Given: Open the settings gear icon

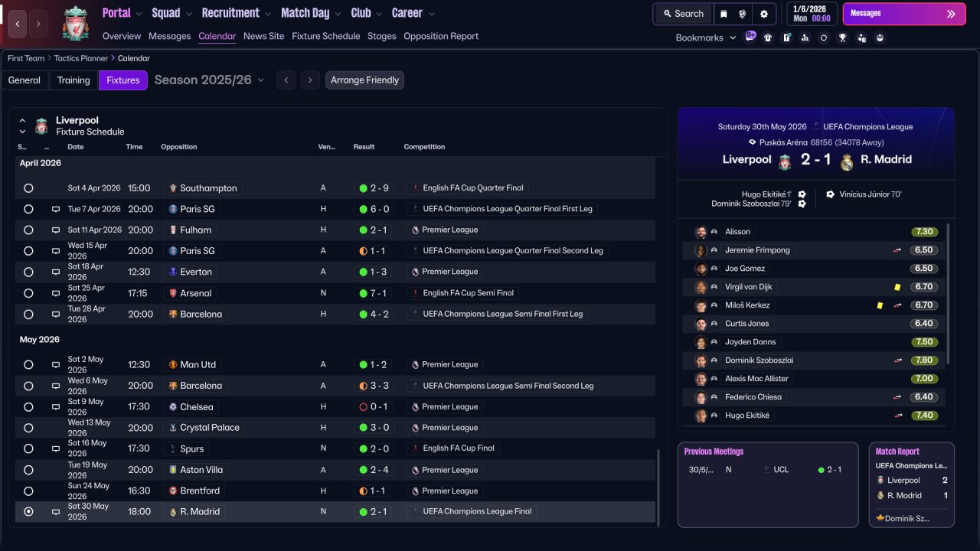Looking at the screenshot, I should click(763, 14).
